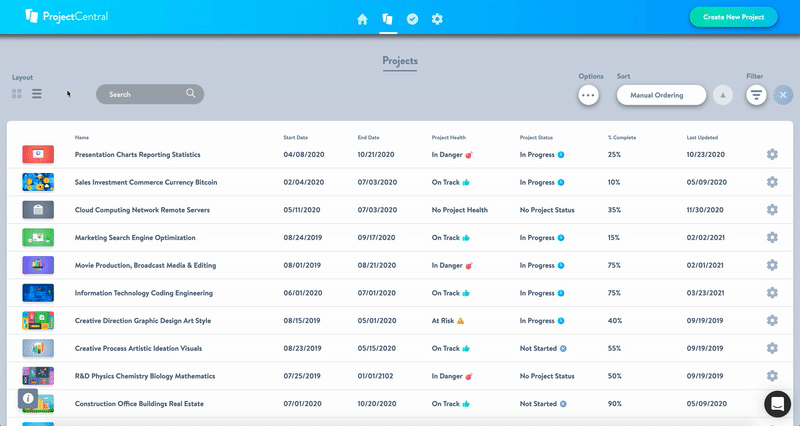This screenshot has height=426, width=800.
Task: Click the Project Status column header
Action: 536,137
